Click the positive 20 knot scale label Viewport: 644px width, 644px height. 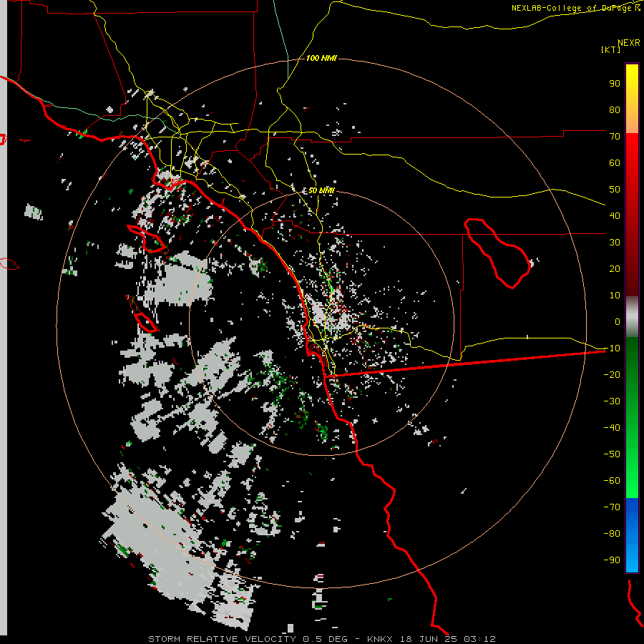click(x=615, y=269)
